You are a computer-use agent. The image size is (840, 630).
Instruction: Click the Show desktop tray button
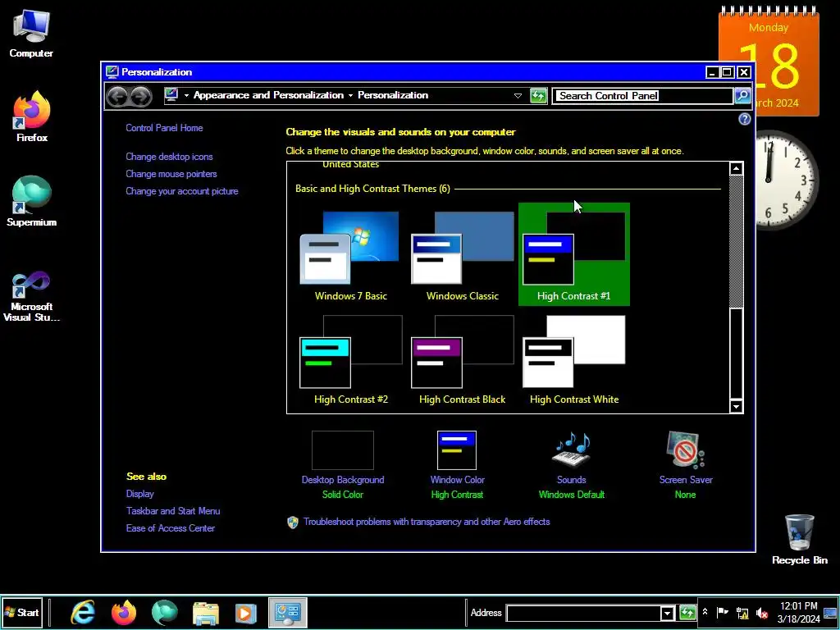click(x=830, y=612)
